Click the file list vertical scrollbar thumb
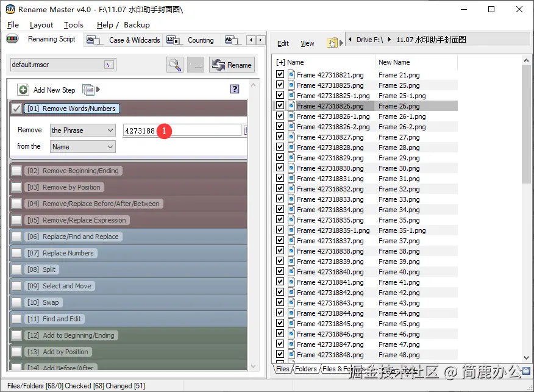 [x=526, y=124]
